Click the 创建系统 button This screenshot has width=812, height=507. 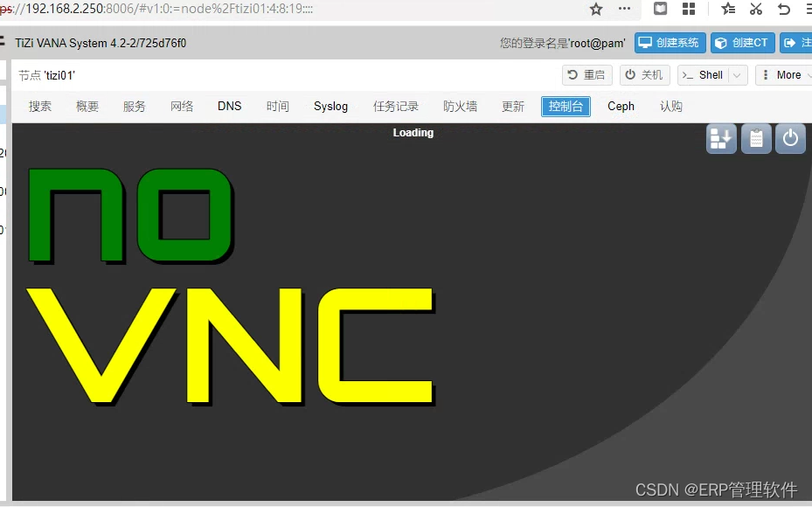[670, 42]
